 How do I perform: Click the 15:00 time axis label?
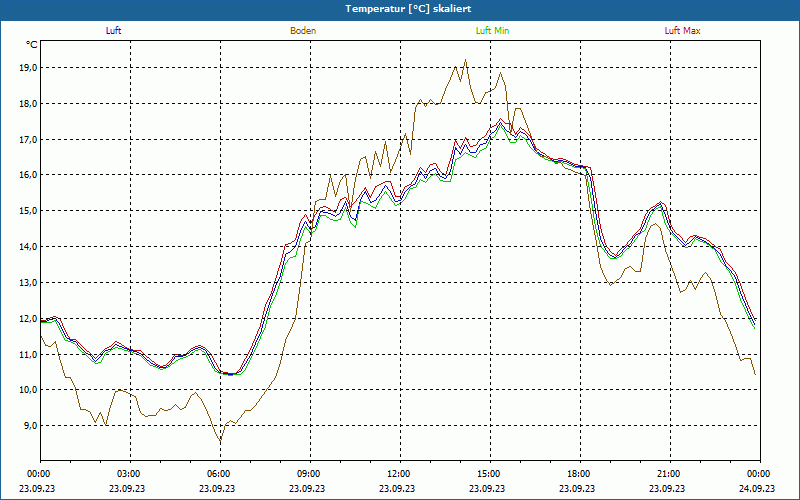489,473
